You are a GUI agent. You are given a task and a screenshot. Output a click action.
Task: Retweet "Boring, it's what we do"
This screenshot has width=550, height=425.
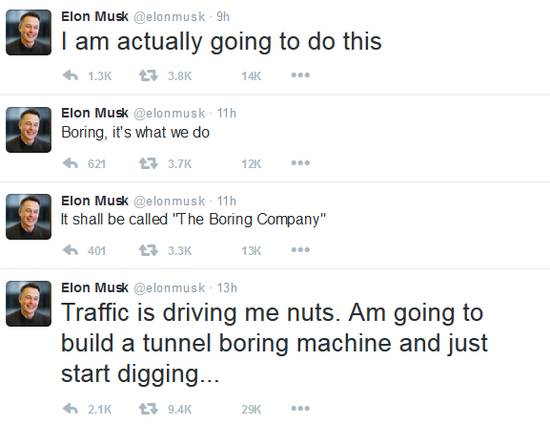(x=148, y=163)
